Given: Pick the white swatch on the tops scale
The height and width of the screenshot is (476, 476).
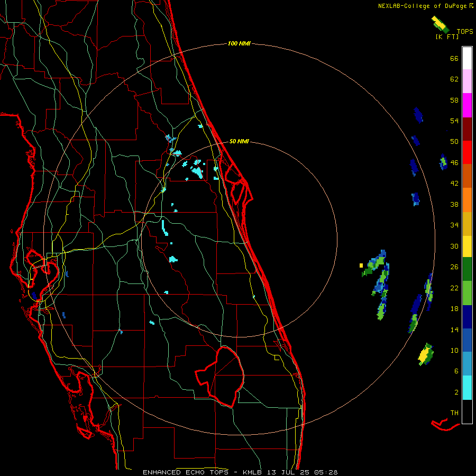Looking at the screenshot, I should pos(467,58).
